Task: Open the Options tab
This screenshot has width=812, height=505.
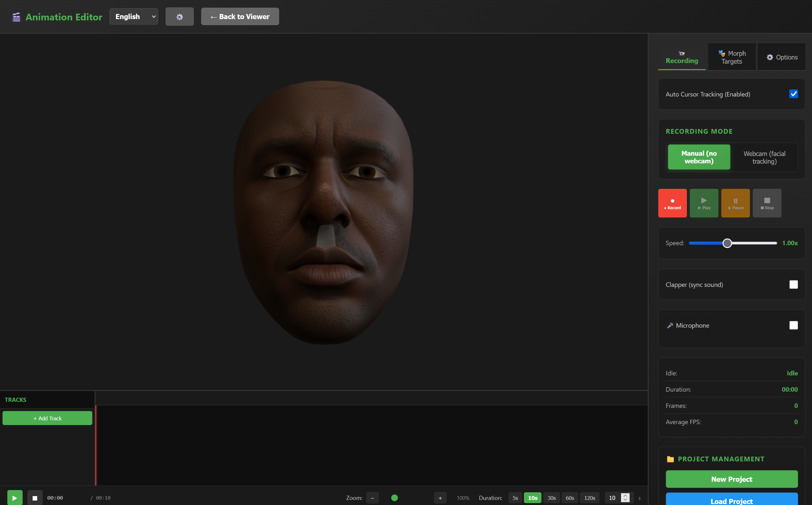Action: tap(781, 57)
